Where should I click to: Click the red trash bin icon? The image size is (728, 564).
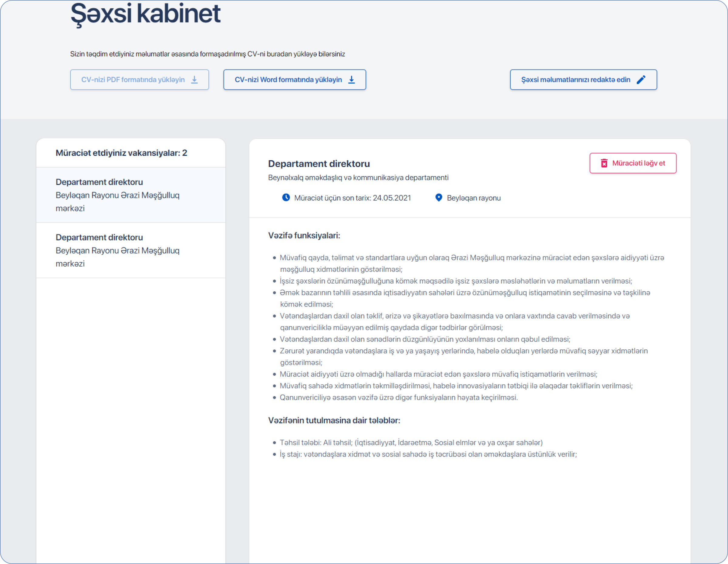(604, 163)
